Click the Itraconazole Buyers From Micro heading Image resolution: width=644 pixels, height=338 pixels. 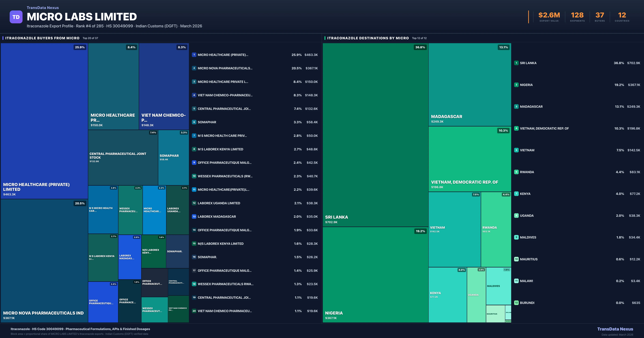click(42, 38)
